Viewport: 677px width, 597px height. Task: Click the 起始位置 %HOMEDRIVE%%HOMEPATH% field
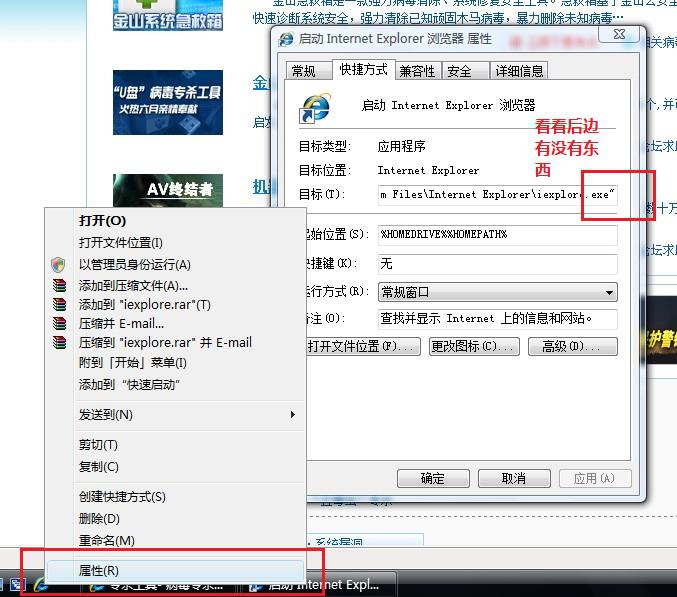point(497,235)
